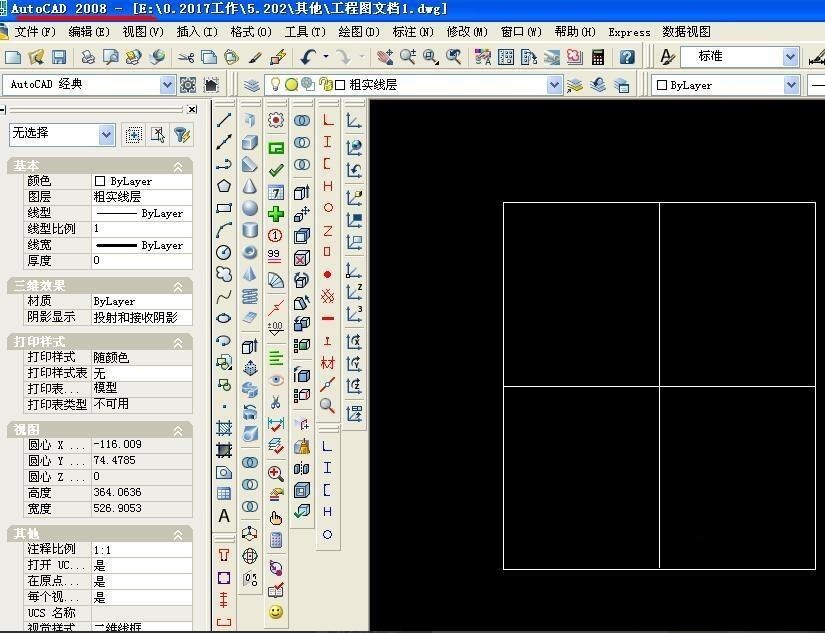825x633 pixels.
Task: Open the 文件(F) menu
Action: click(x=35, y=32)
